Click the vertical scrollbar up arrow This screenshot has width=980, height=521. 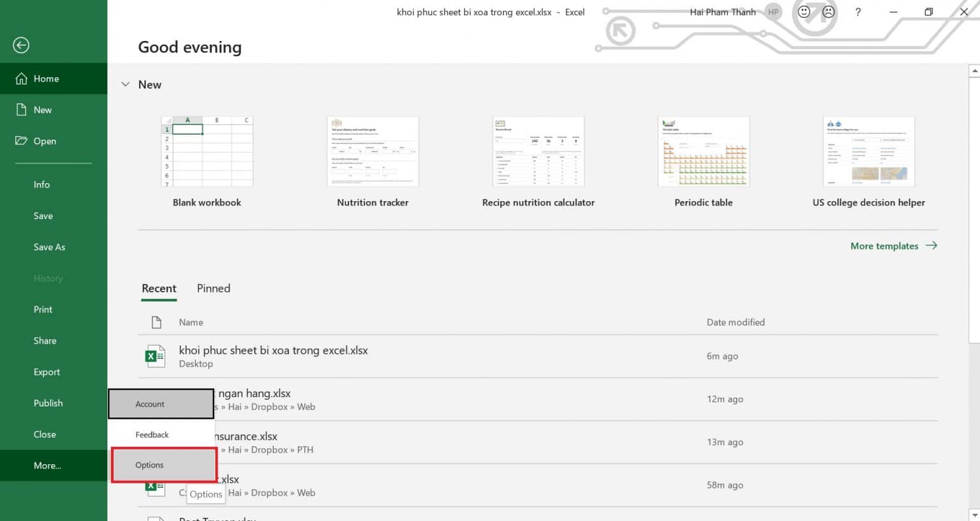tap(974, 70)
